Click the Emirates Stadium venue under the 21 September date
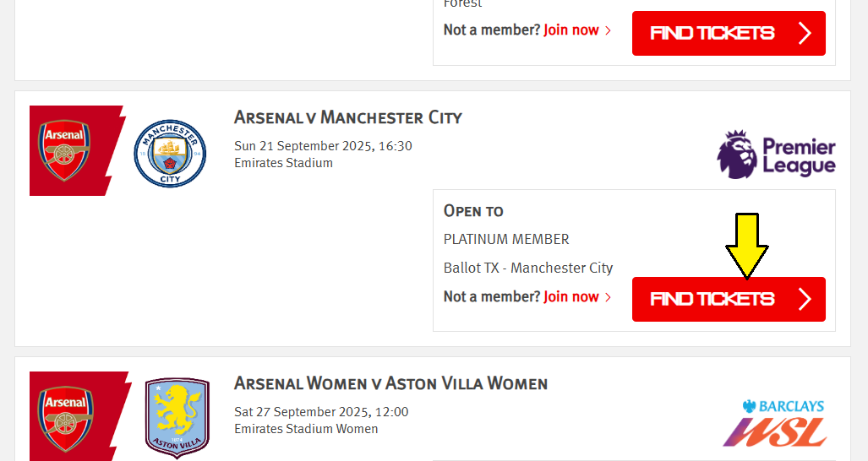868x461 pixels. point(283,163)
